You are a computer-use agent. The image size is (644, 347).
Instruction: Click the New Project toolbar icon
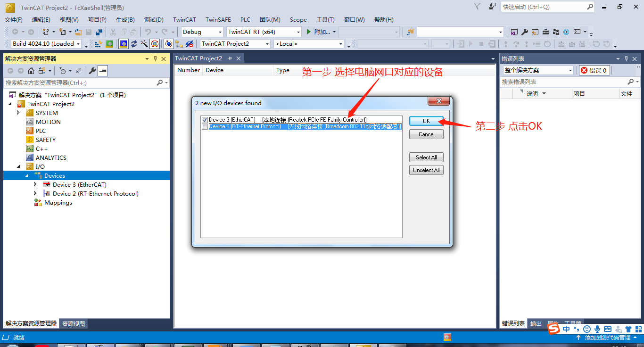[45, 32]
